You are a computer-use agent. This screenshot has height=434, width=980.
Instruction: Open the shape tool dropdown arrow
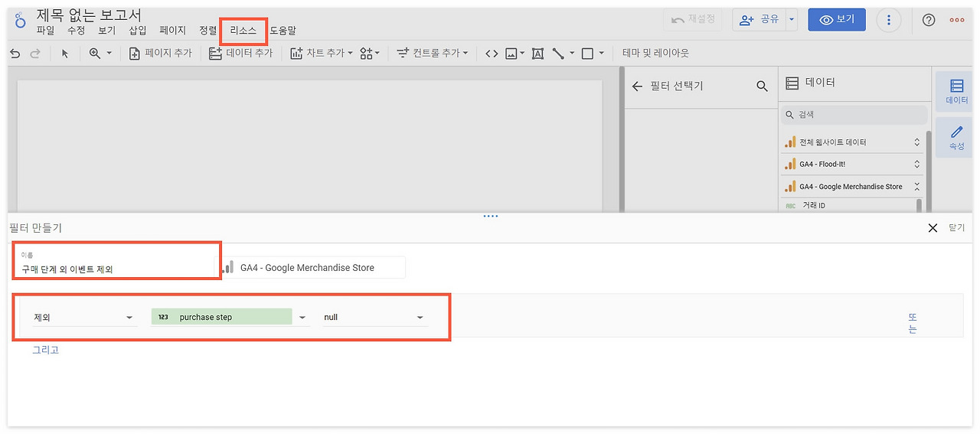tap(602, 54)
